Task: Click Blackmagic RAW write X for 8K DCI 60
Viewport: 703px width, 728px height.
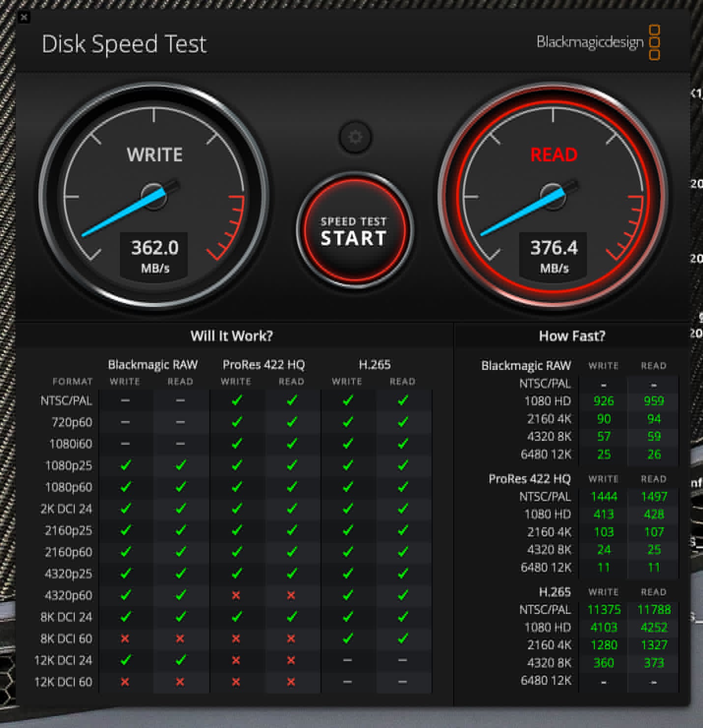Action: tap(125, 638)
